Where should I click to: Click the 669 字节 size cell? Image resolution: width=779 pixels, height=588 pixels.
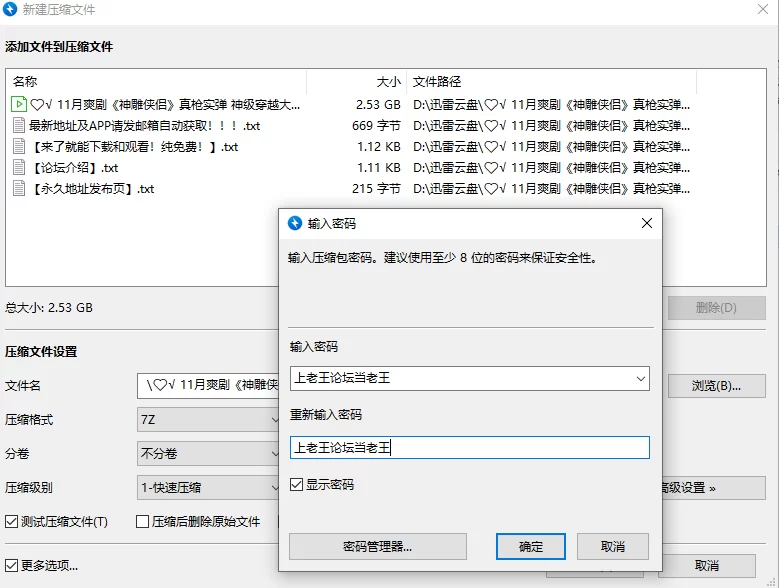click(x=376, y=126)
